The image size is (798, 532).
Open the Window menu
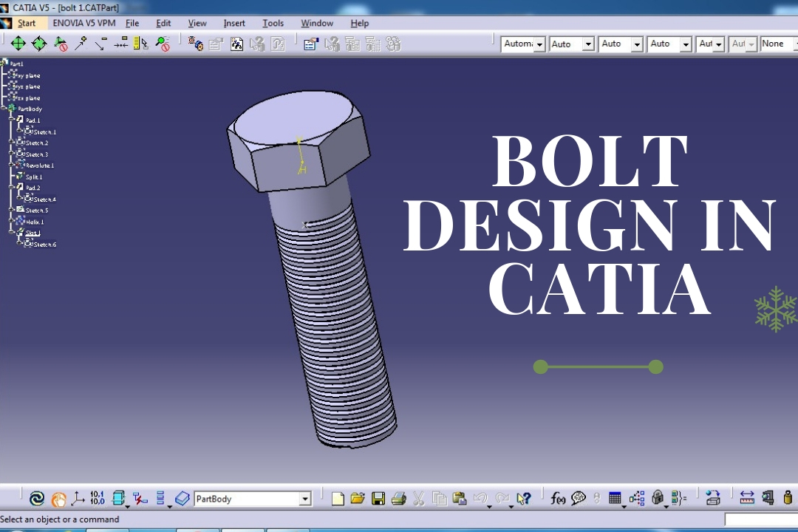pyautogui.click(x=316, y=23)
